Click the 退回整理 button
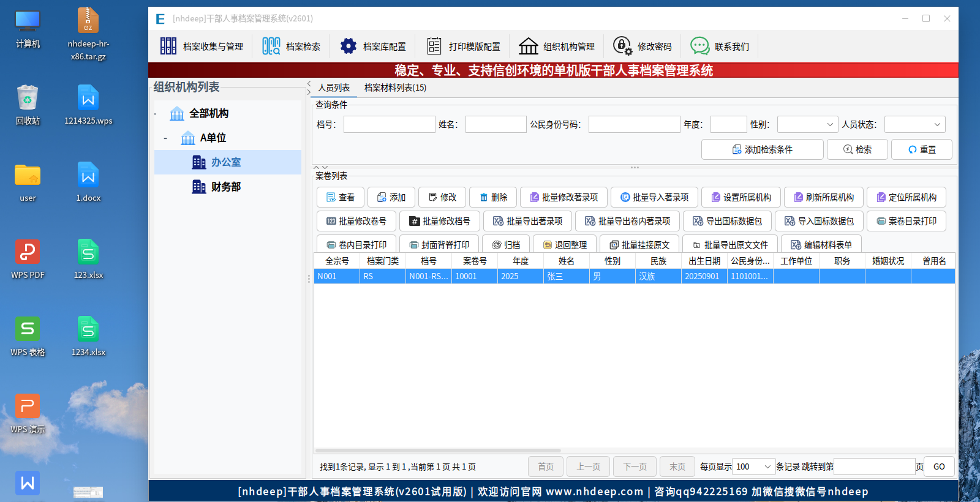This screenshot has height=502, width=980. 565,244
